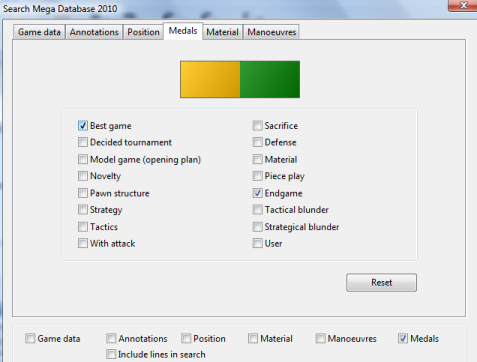The height and width of the screenshot is (362, 477).
Task: Check the Sacrifice medal
Action: (x=257, y=126)
